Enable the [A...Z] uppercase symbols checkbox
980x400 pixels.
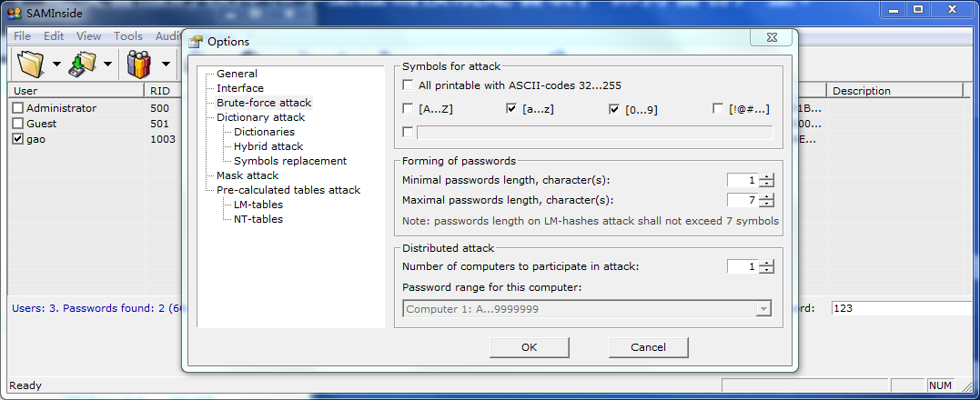[408, 109]
